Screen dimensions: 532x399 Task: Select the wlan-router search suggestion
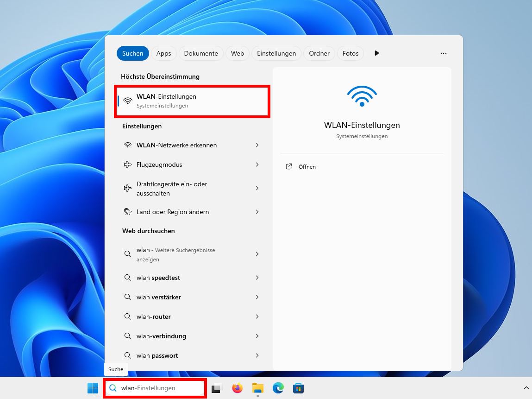[154, 317]
